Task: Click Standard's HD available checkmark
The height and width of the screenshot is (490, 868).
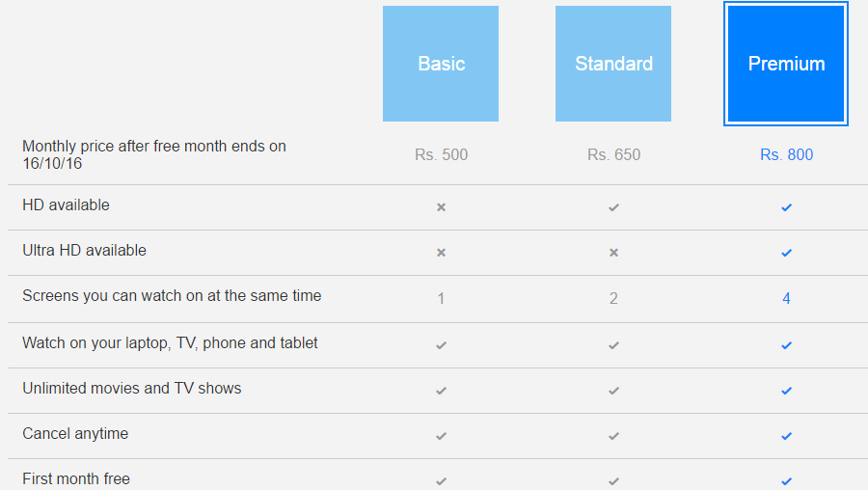Action: (x=613, y=206)
